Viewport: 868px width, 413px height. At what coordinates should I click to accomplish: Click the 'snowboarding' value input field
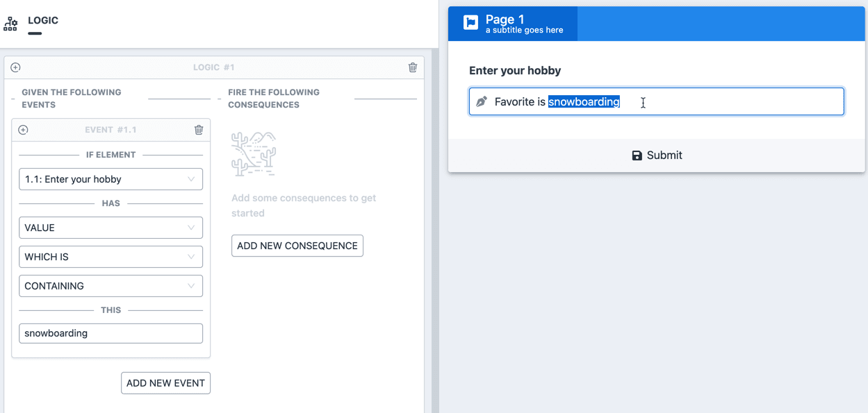110,333
